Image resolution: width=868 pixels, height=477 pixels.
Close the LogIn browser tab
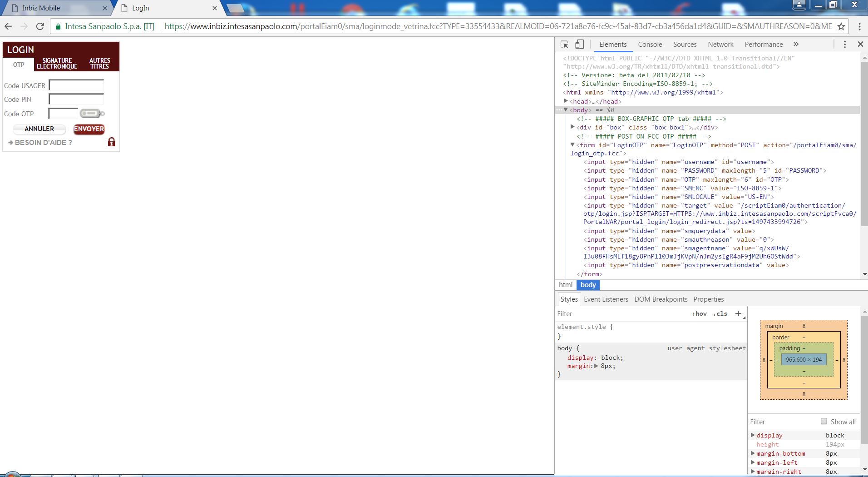point(215,8)
